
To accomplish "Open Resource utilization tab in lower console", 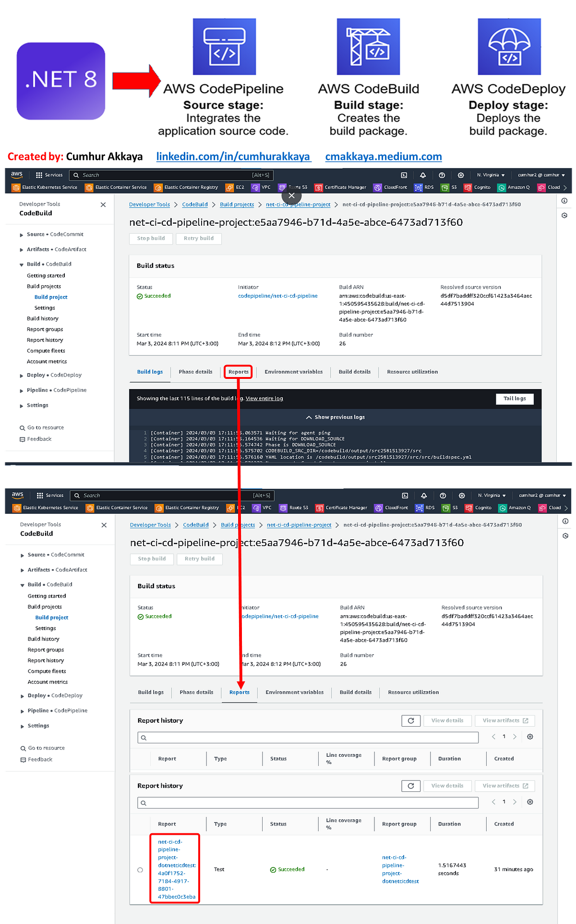I will pos(413,692).
